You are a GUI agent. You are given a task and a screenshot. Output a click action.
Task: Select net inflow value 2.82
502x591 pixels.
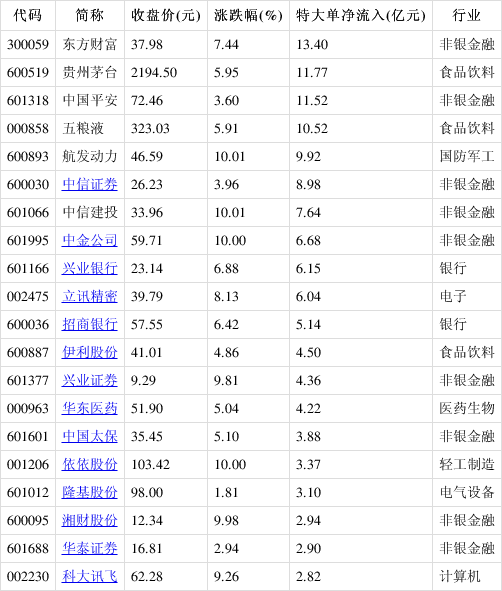[308, 576]
